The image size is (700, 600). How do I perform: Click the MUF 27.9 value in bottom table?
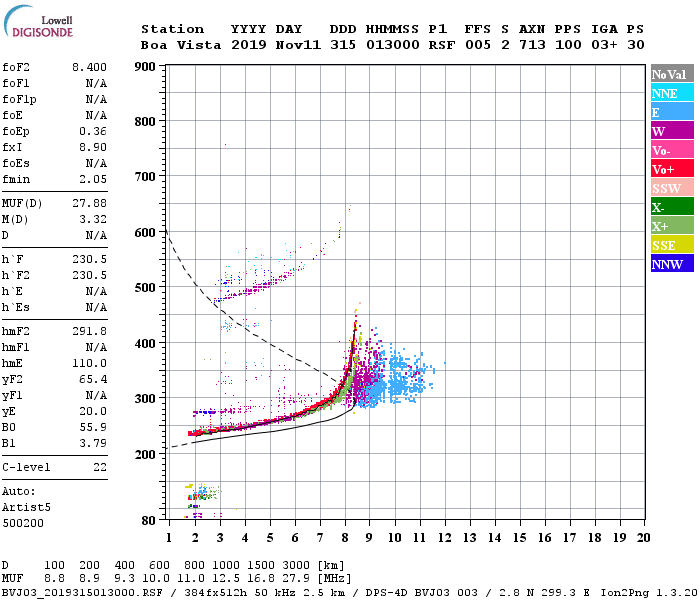click(296, 579)
